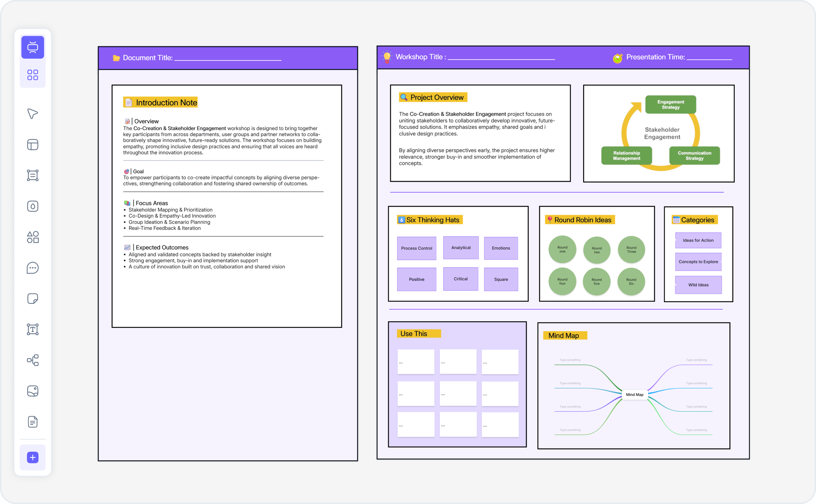Click the Round one green circle
Viewport: 816px width, 504px height.
coord(562,249)
